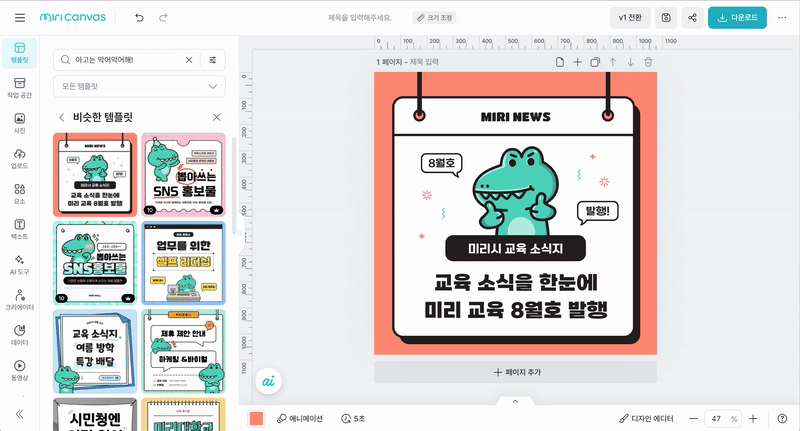Click the 페이지 추가 add page button
This screenshot has height=431, width=800.
tap(516, 372)
